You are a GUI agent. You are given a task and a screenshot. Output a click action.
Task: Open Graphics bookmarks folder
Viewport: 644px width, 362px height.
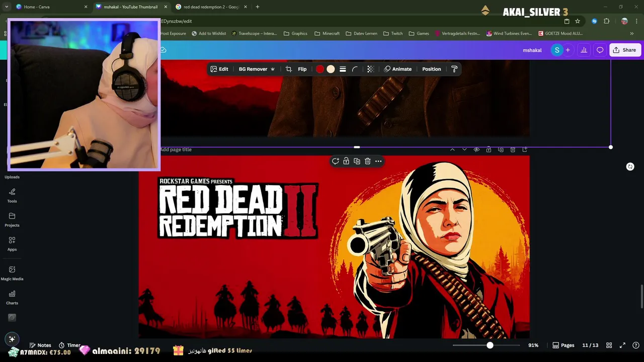tap(295, 34)
